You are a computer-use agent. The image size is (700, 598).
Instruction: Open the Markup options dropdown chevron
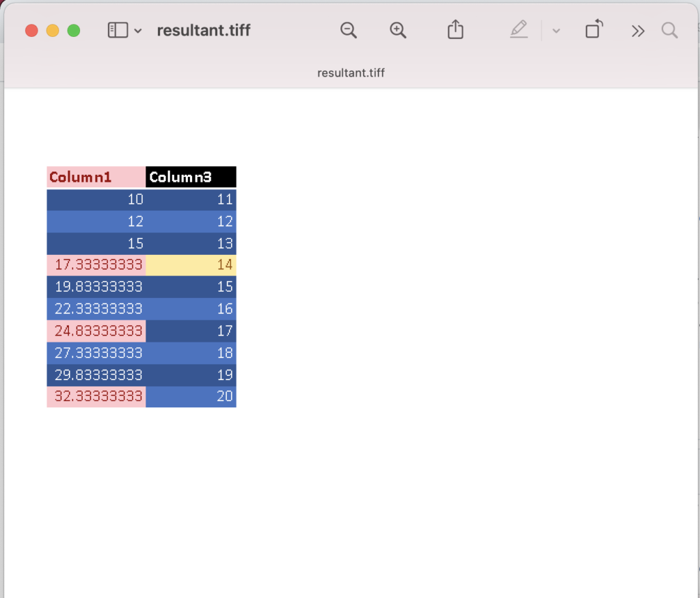pyautogui.click(x=556, y=31)
